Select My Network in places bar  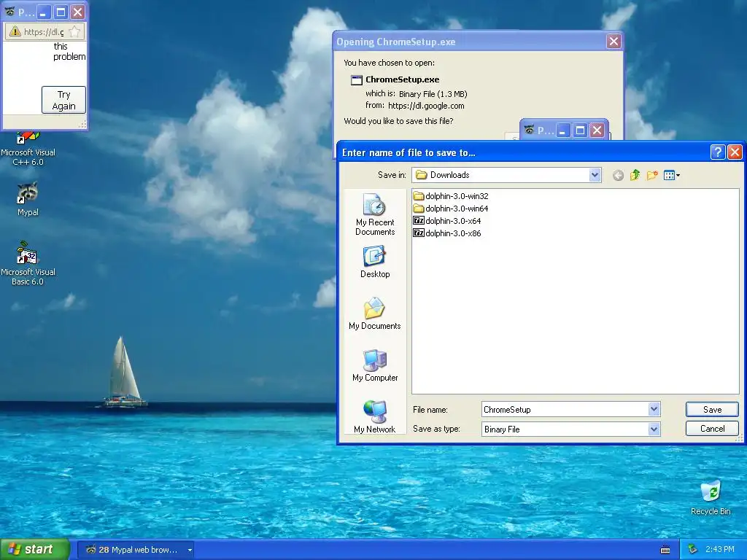[x=375, y=417]
